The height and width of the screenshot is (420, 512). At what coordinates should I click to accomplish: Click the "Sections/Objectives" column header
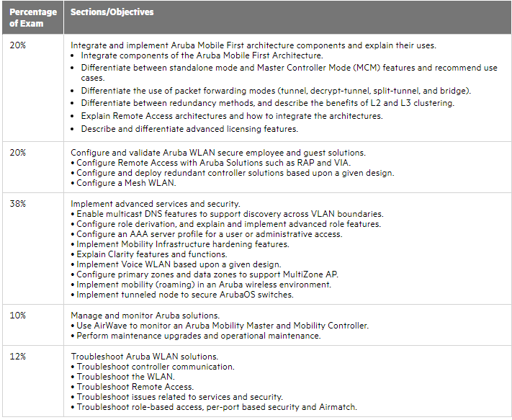(x=112, y=12)
